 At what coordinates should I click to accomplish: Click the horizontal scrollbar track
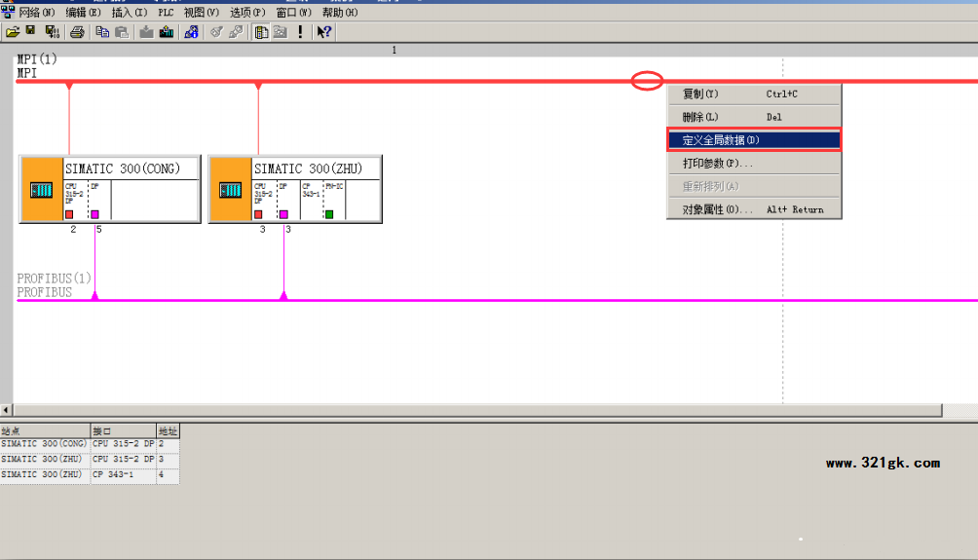[477, 410]
